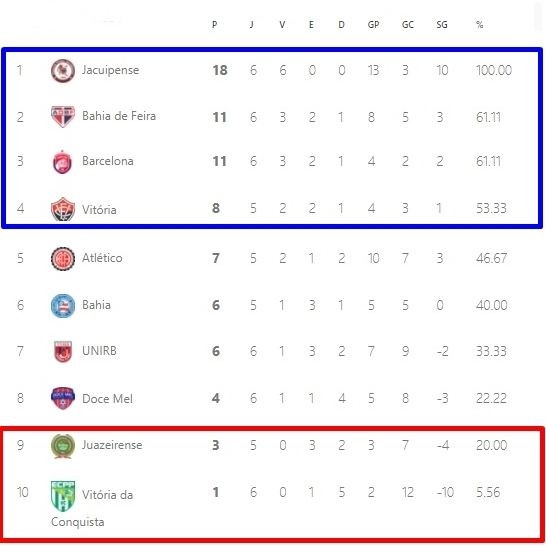Screen dimensions: 546x546
Task: Click the Vitória da Conquista green crest
Action: click(63, 496)
